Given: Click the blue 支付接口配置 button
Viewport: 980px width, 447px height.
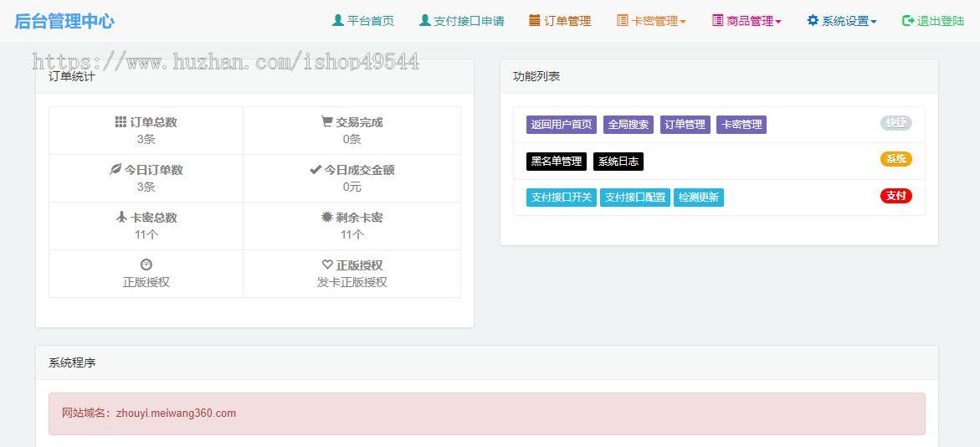Looking at the screenshot, I should pyautogui.click(x=635, y=198).
